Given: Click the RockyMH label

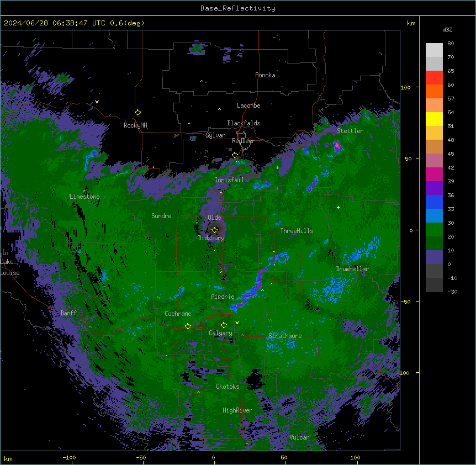Looking at the screenshot, I should click(x=135, y=125).
